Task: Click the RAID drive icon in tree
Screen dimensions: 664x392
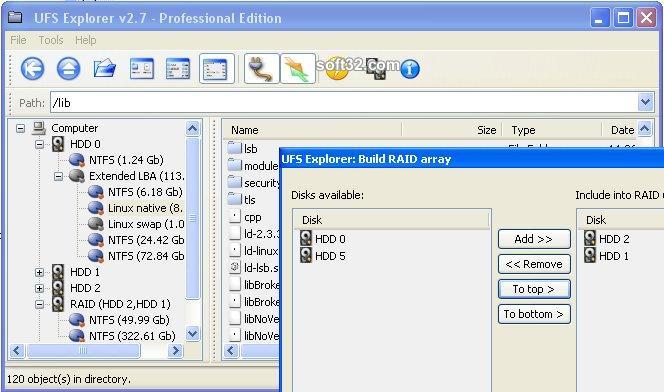Action: pos(58,304)
